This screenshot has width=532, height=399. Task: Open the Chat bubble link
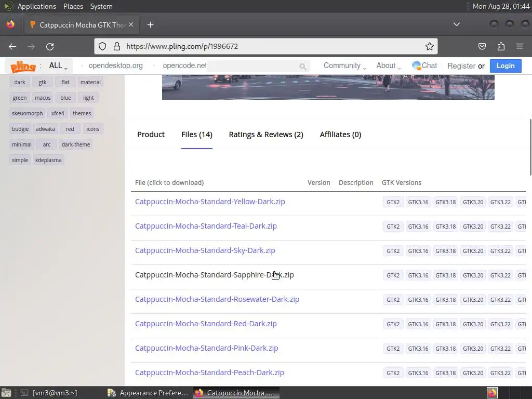pos(424,65)
